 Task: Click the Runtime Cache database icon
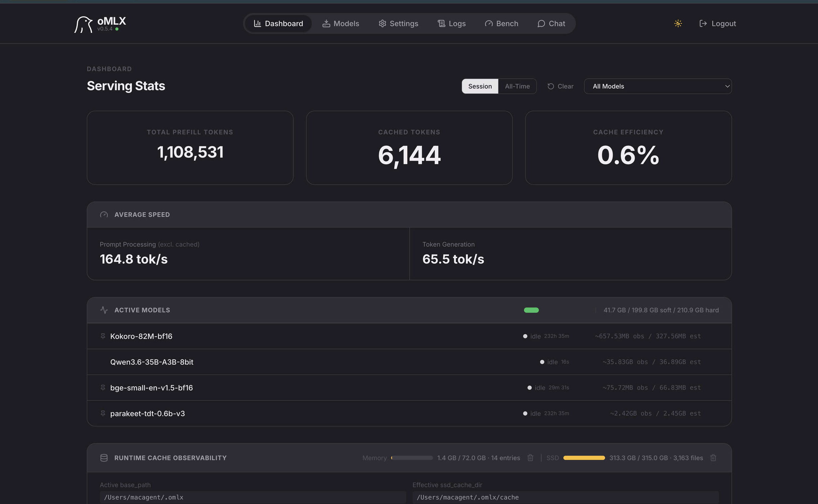pyautogui.click(x=104, y=458)
